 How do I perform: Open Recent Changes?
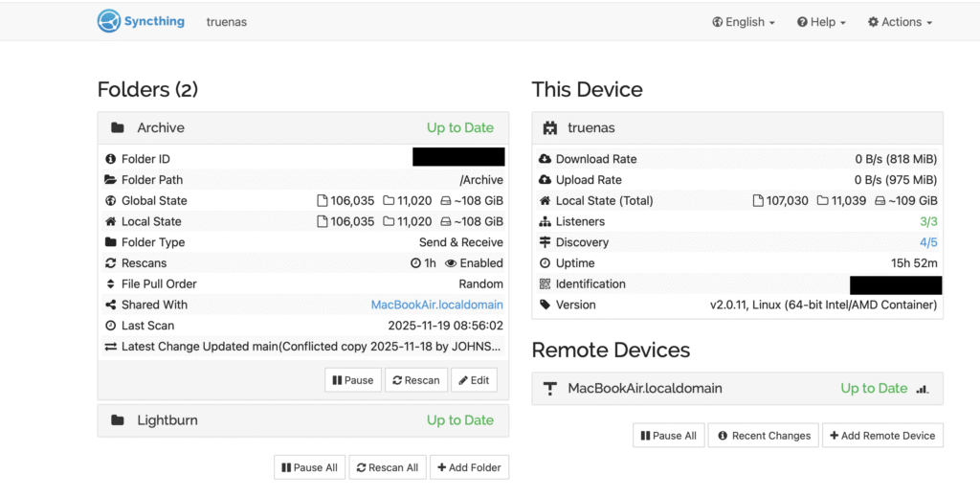[x=764, y=436]
